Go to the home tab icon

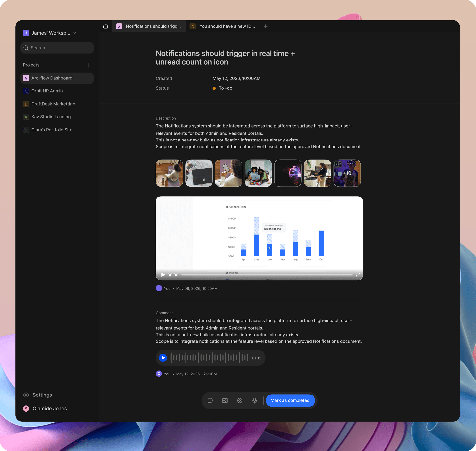[x=105, y=26]
